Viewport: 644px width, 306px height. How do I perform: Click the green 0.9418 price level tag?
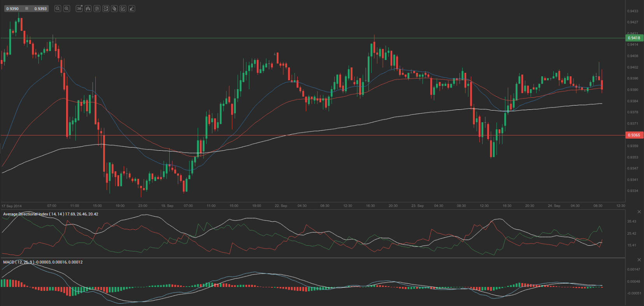coord(634,38)
